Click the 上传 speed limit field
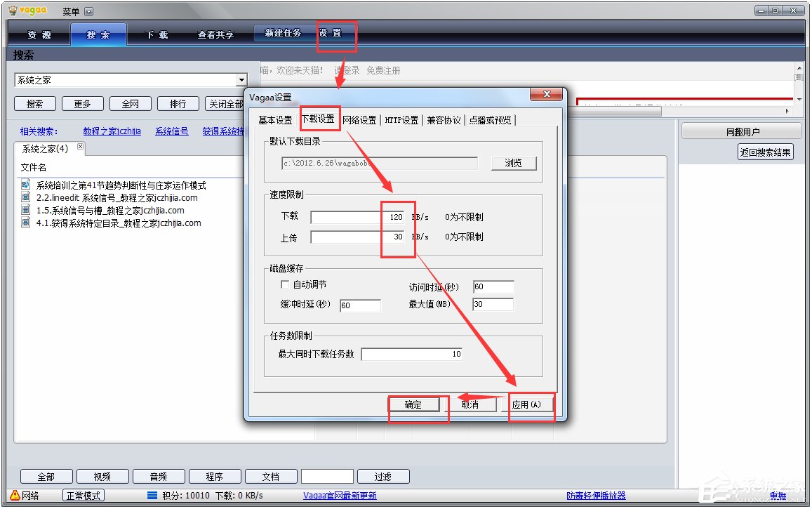 357,237
